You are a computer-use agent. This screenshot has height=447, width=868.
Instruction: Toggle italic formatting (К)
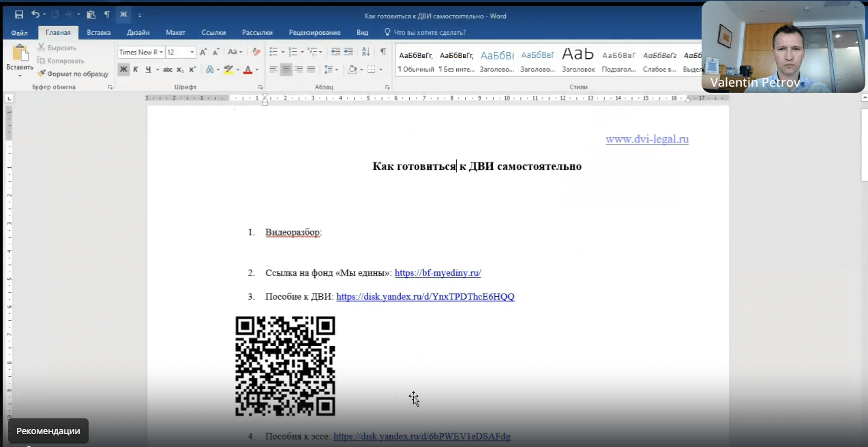tap(136, 70)
